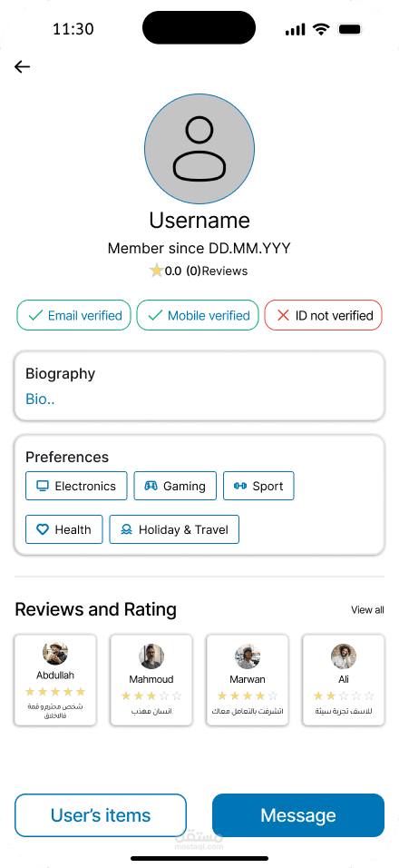Tap the Health heart icon

(43, 529)
